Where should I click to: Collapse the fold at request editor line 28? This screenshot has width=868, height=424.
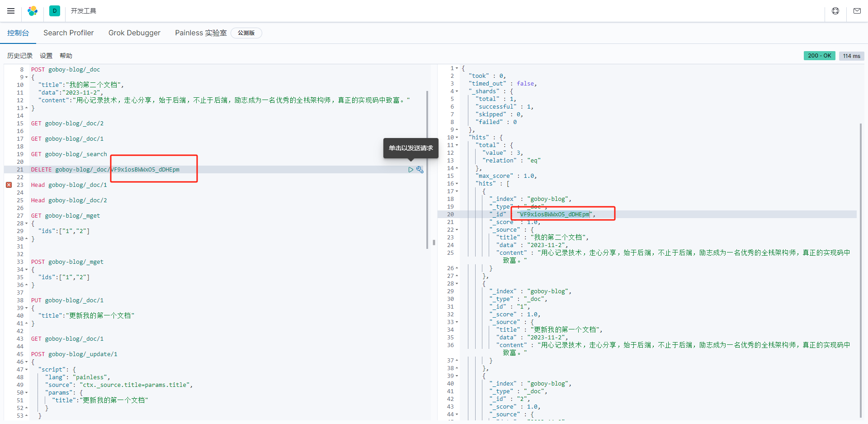26,224
